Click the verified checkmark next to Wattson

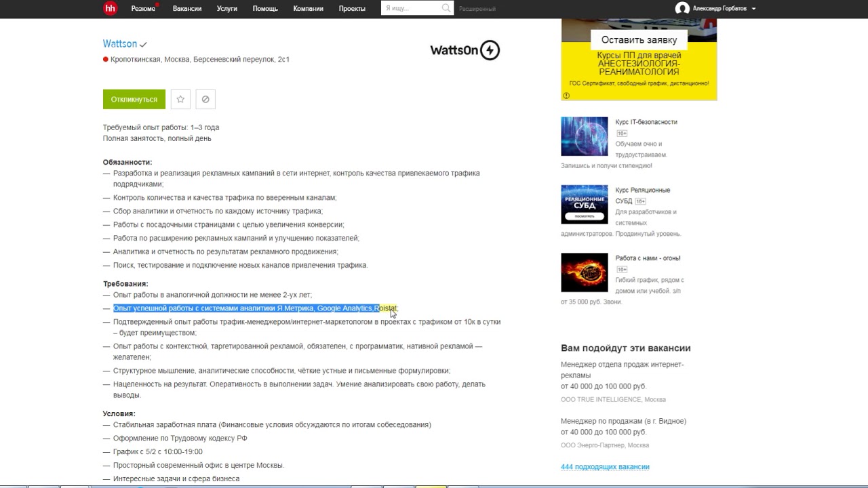143,45
